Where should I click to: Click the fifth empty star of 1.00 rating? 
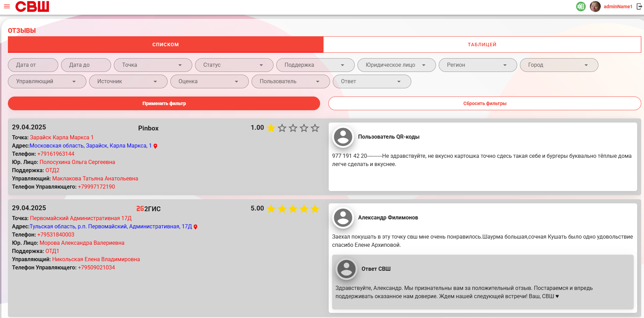coord(315,128)
